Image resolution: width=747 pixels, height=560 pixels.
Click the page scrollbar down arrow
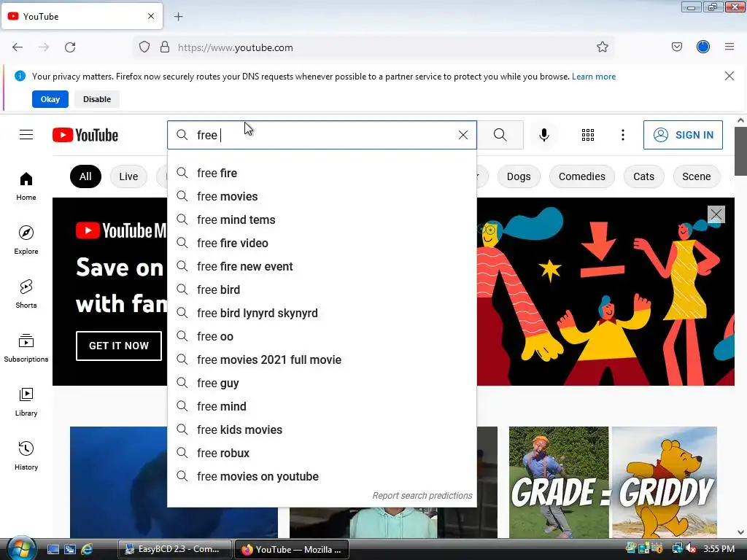tap(740, 532)
